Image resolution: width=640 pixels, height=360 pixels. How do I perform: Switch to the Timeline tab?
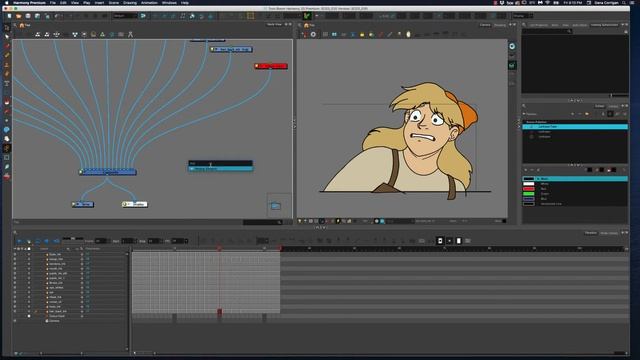click(x=591, y=233)
